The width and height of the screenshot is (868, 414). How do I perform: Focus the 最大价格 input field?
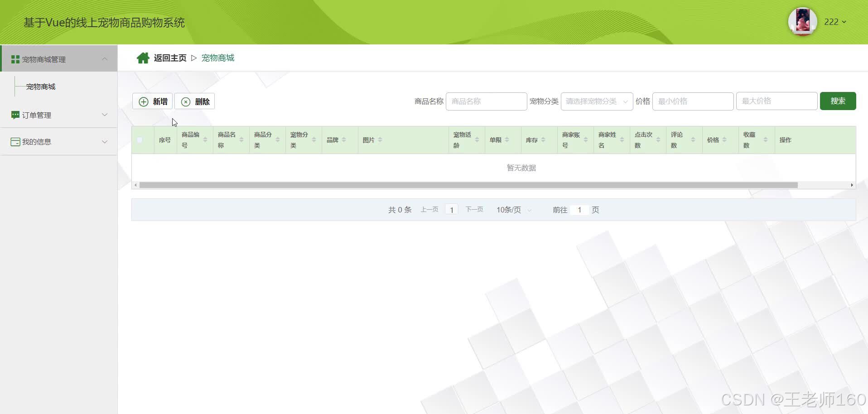[776, 101]
